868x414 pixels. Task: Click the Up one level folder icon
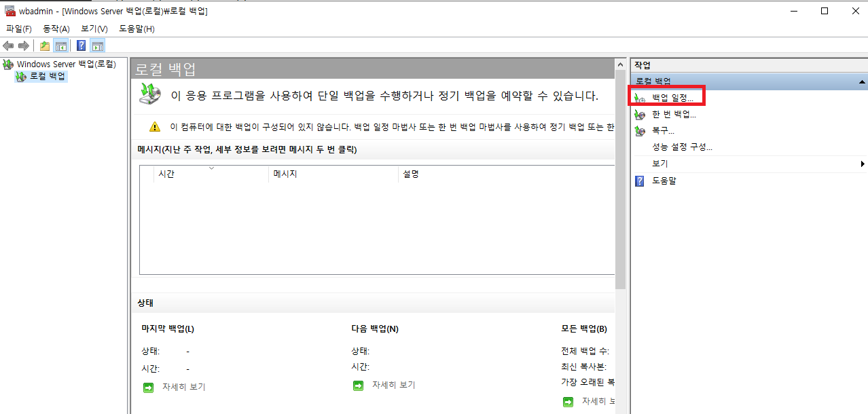(x=45, y=45)
